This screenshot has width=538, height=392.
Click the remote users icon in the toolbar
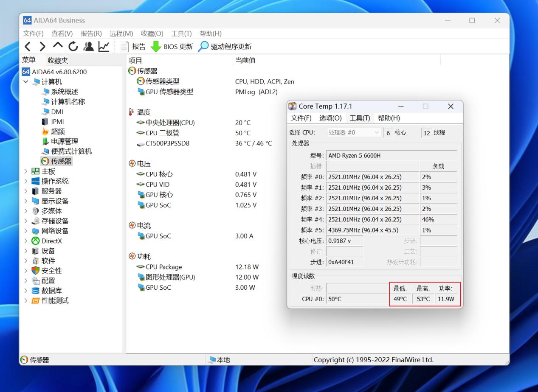pos(88,46)
